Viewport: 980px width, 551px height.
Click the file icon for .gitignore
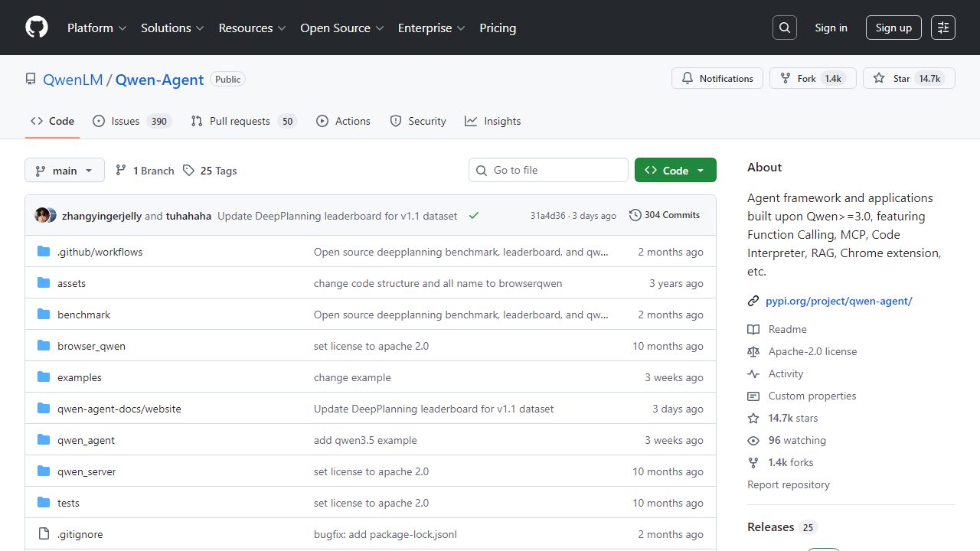(44, 534)
